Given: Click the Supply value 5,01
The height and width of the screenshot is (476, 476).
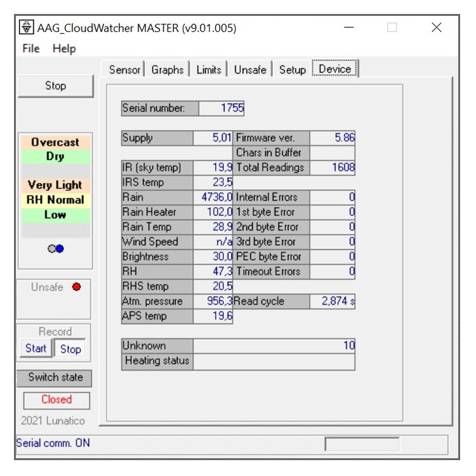Looking at the screenshot, I should [213, 138].
